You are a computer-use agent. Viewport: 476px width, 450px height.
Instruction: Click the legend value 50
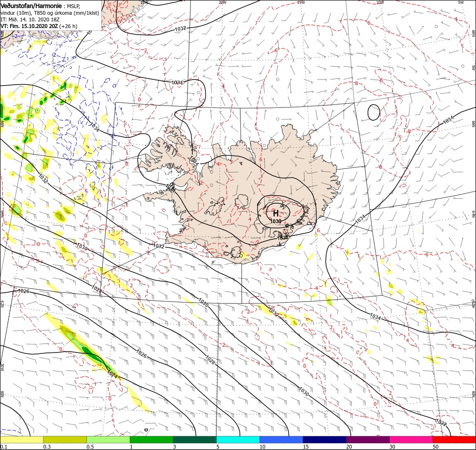point(436,447)
